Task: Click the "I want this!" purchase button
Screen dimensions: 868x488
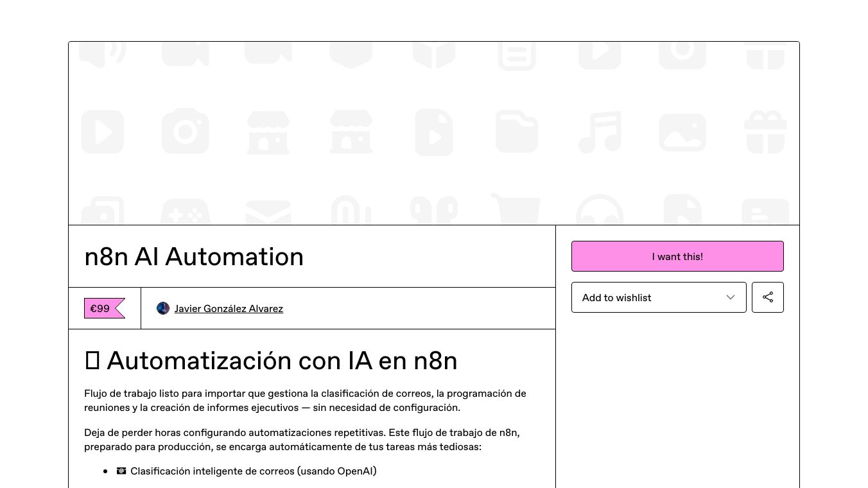Action: click(677, 256)
